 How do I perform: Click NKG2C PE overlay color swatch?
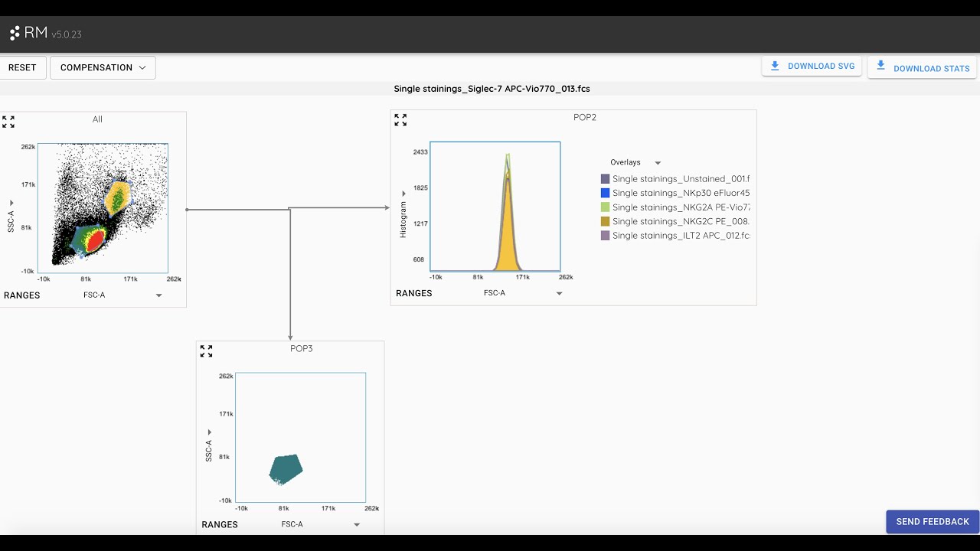point(606,221)
